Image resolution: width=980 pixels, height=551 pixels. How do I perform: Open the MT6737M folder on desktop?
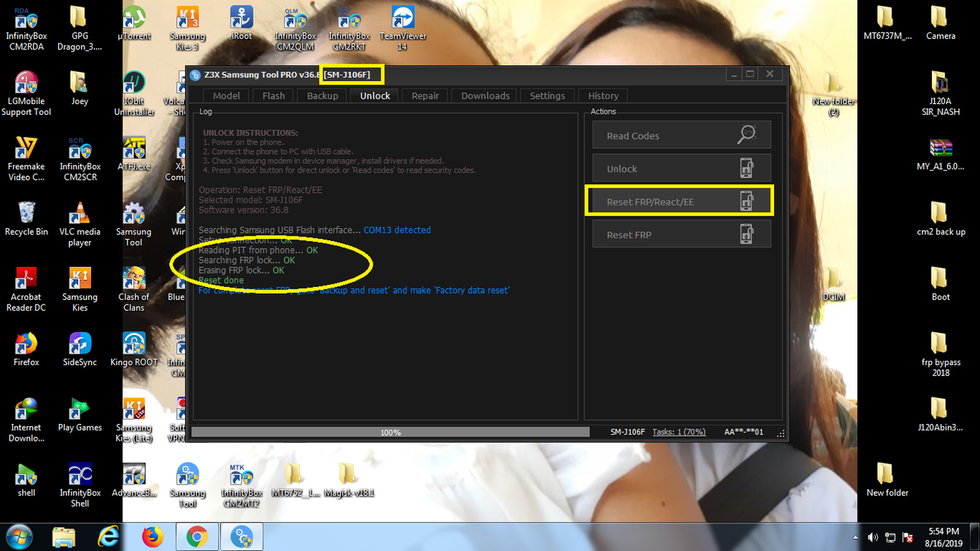887,24
